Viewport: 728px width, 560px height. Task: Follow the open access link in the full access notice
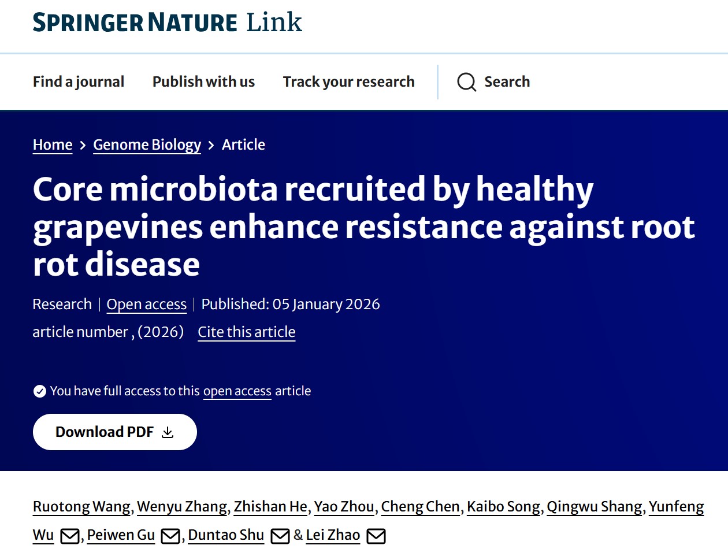[x=237, y=391]
